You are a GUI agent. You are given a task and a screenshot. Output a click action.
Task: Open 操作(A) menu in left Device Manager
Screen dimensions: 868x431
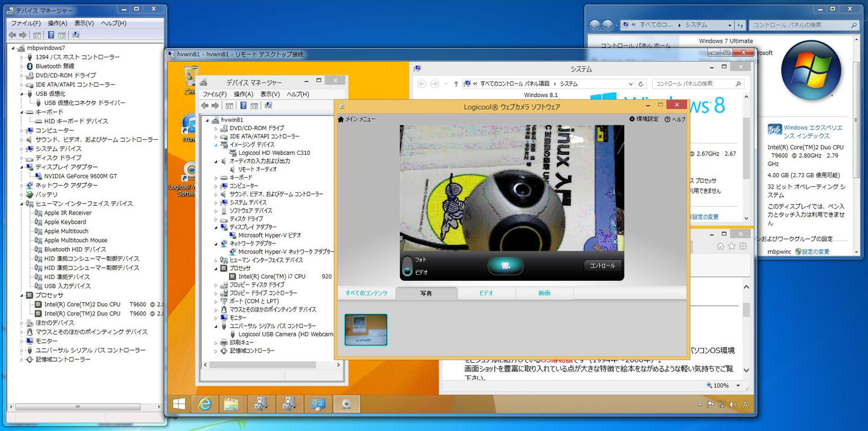tap(57, 23)
